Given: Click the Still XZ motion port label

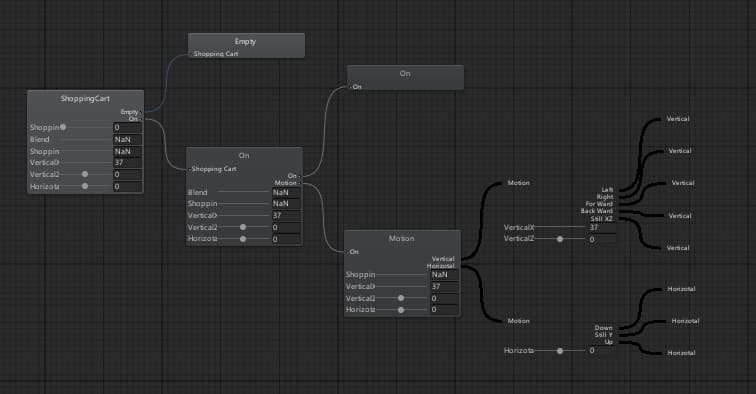Looking at the screenshot, I should (x=601, y=218).
